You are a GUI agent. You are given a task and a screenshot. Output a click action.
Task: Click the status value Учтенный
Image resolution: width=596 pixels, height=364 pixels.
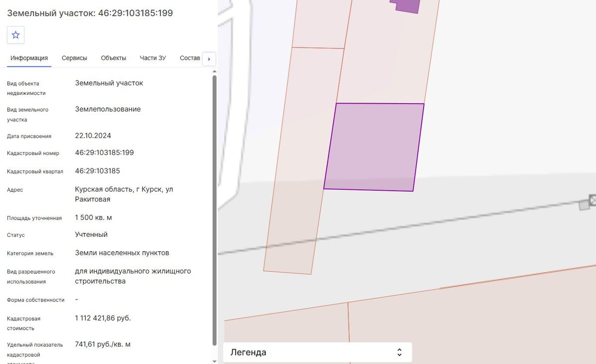91,234
